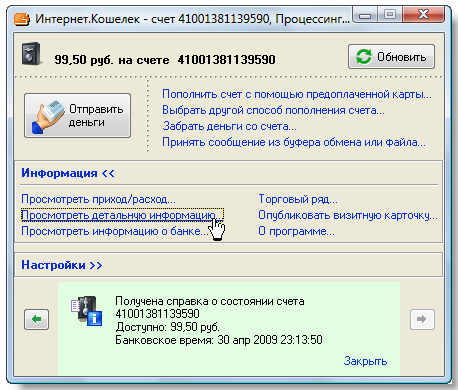Click the orange wallet icon in title bar
Image resolution: width=458 pixels, height=390 pixels.
(x=22, y=19)
